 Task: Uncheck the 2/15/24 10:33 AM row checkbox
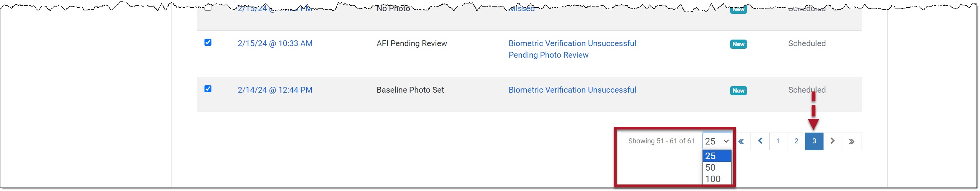coord(208,42)
